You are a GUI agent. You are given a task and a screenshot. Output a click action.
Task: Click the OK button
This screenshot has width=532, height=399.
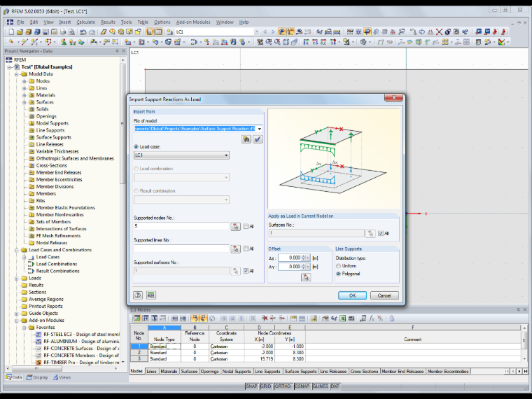pyautogui.click(x=352, y=295)
